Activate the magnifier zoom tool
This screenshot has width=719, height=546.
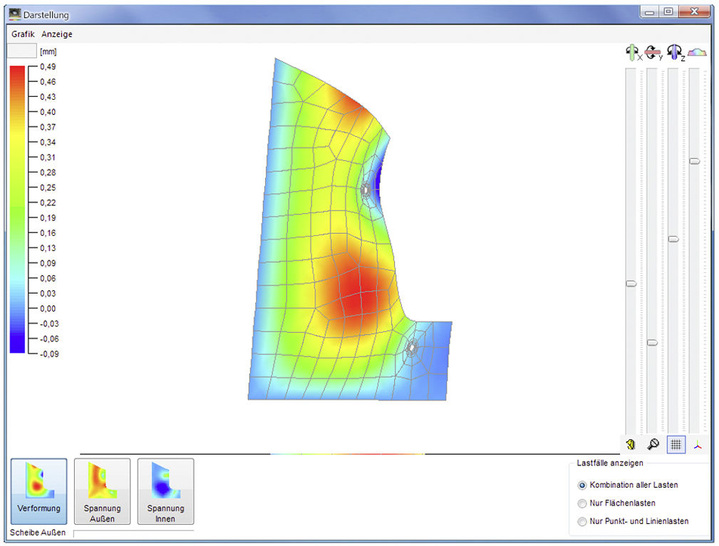point(653,444)
